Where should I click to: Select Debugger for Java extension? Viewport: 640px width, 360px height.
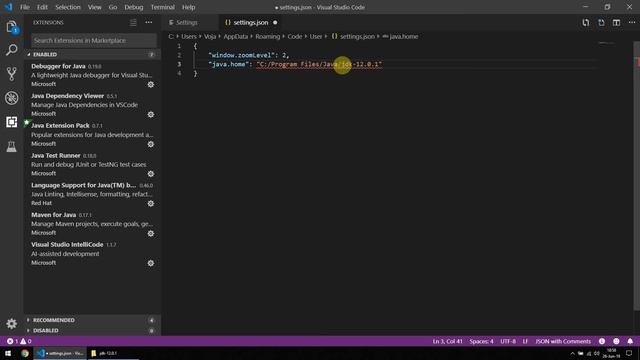[x=92, y=75]
